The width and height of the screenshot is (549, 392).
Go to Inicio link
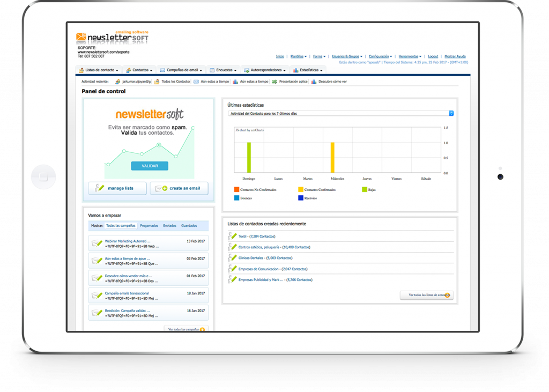click(280, 56)
